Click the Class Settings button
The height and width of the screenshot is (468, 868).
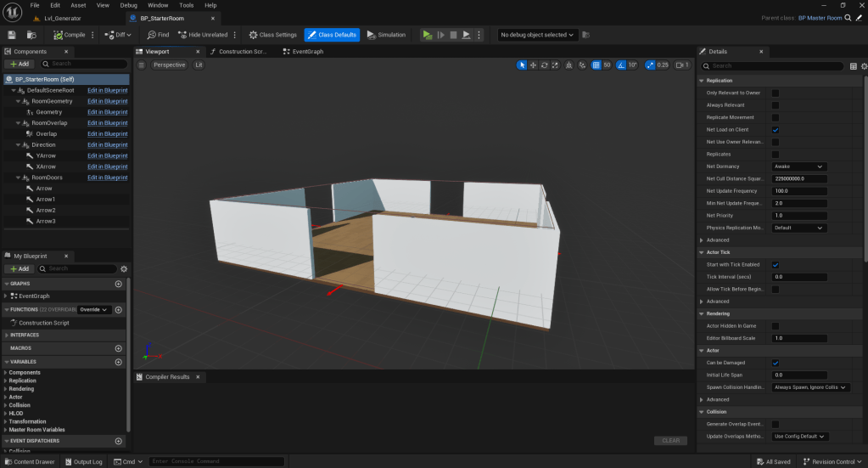tap(273, 35)
